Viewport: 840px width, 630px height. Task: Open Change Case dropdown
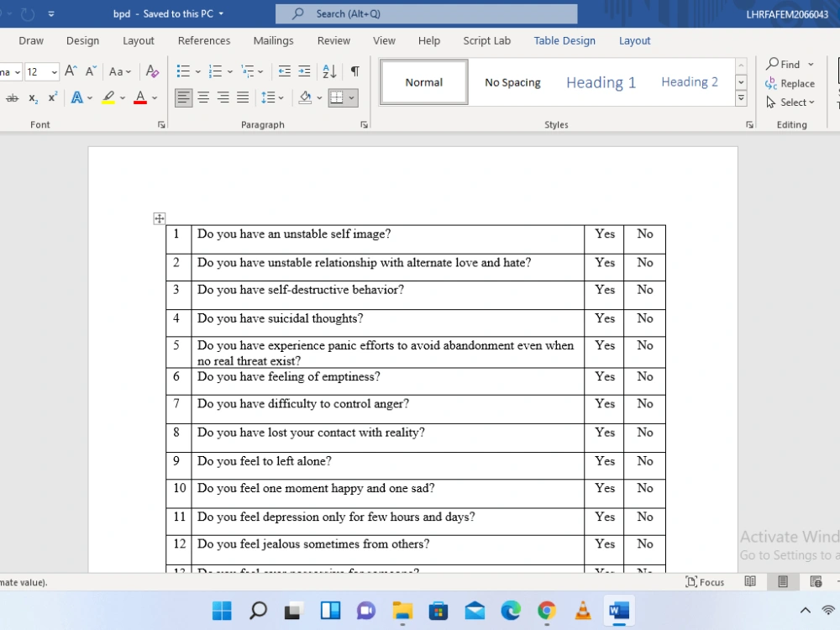click(119, 71)
